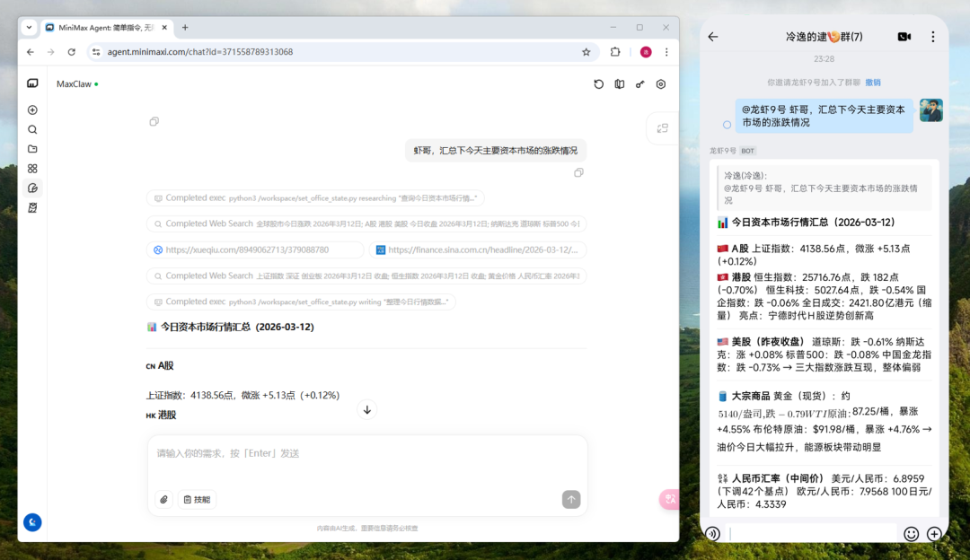Go back in browser history
Viewport: 970px width, 560px height.
tap(31, 52)
